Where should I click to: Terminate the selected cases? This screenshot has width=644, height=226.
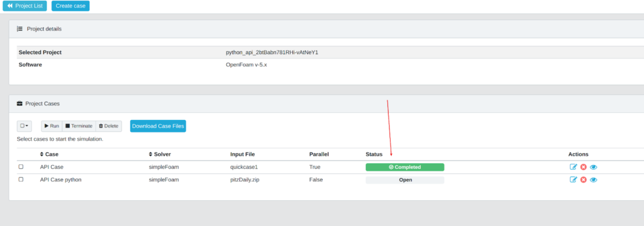tap(79, 126)
